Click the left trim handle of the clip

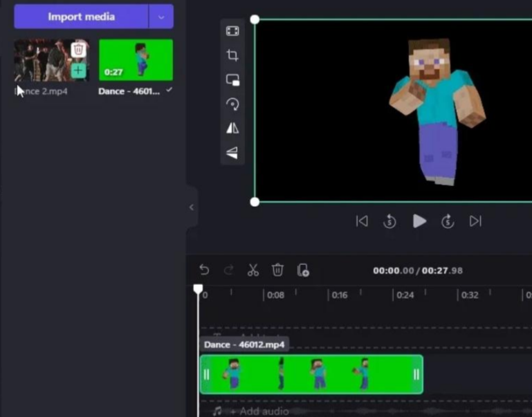(x=206, y=375)
